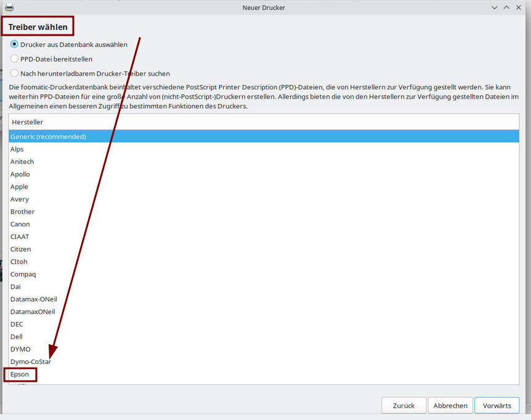This screenshot has height=420, width=531.
Task: Choose Brother from the list
Action: [x=264, y=211]
